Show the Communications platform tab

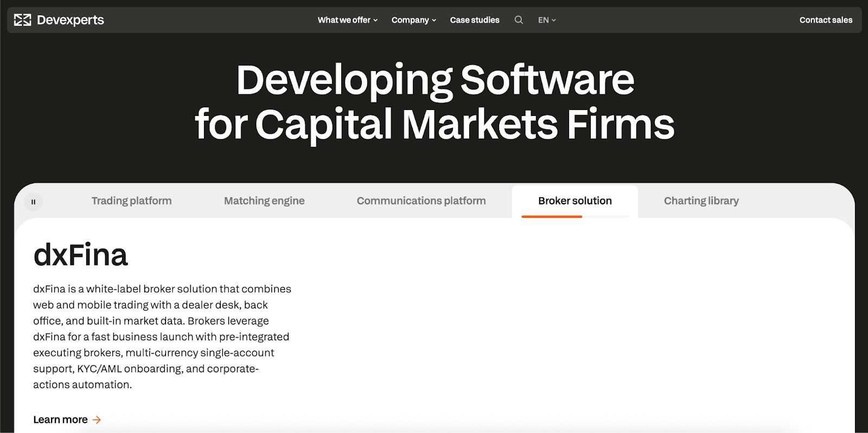(421, 201)
